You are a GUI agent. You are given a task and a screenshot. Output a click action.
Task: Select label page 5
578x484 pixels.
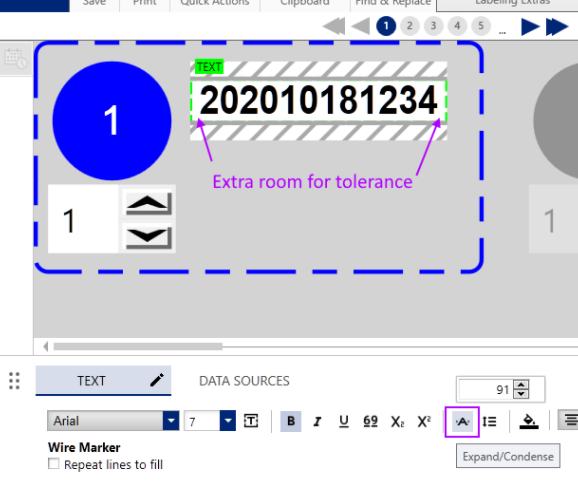[481, 26]
